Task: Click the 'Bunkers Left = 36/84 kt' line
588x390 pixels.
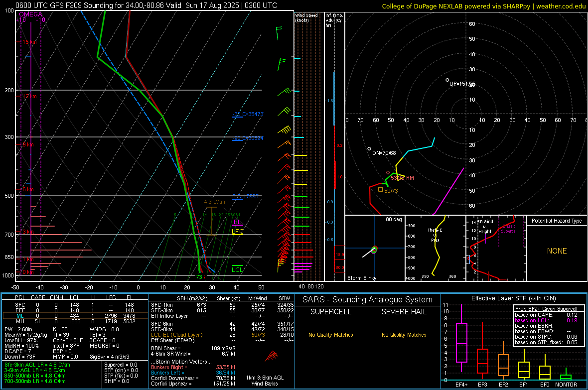Action: tap(193, 373)
